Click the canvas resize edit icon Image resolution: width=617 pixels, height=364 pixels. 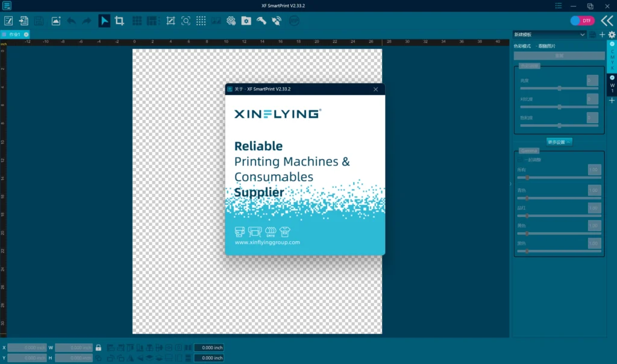pos(171,21)
